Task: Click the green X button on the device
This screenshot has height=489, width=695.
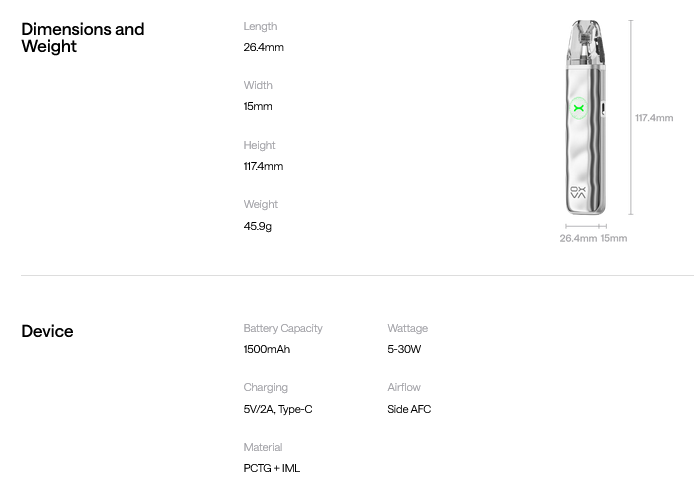Action: [578, 108]
